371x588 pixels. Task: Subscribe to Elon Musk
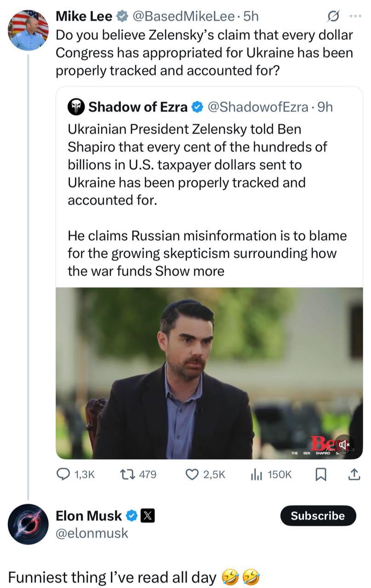coord(318,515)
